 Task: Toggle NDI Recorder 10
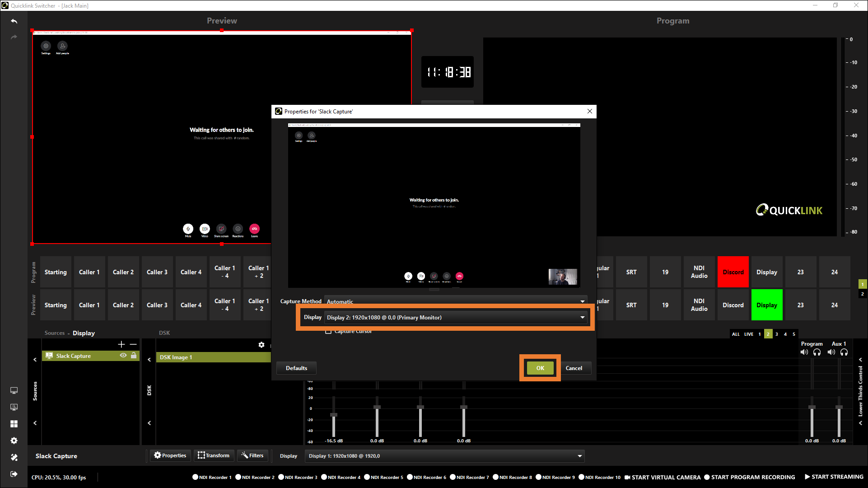tap(582, 477)
